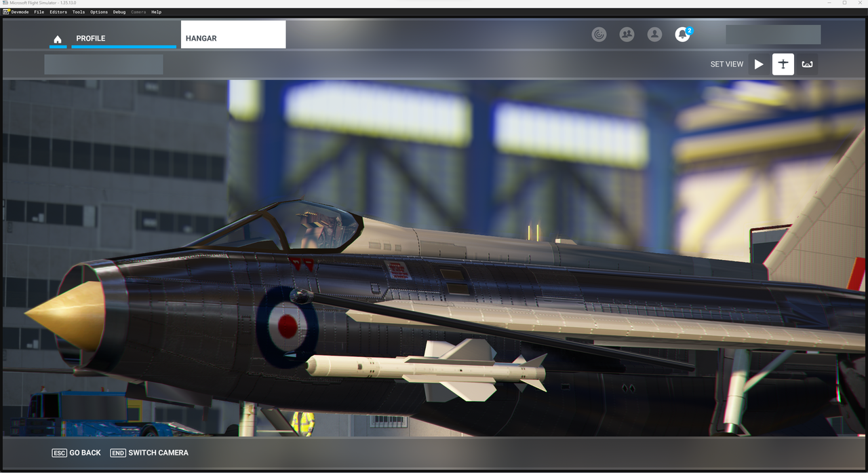Click the SET VIEW label

727,64
